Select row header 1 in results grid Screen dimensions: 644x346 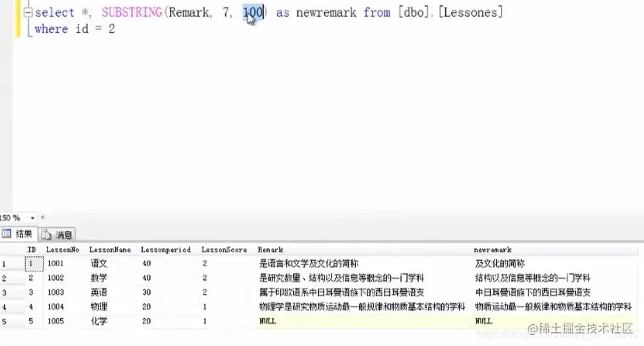(x=13, y=264)
